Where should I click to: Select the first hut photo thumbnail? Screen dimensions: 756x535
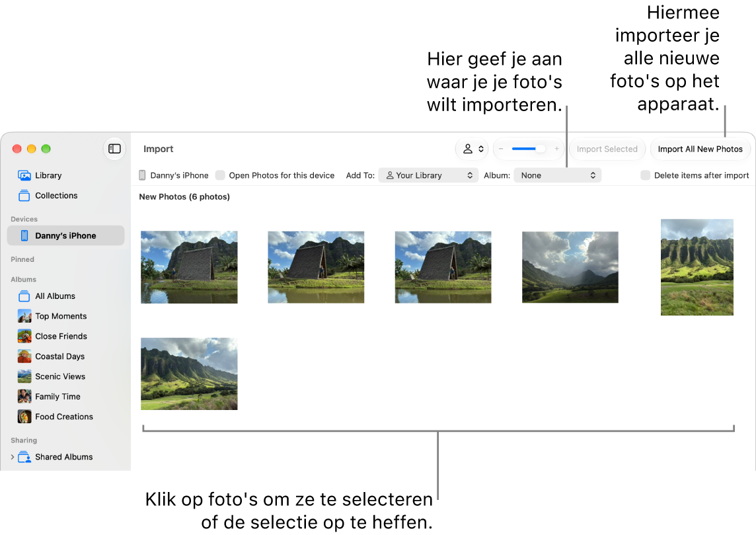tap(189, 267)
